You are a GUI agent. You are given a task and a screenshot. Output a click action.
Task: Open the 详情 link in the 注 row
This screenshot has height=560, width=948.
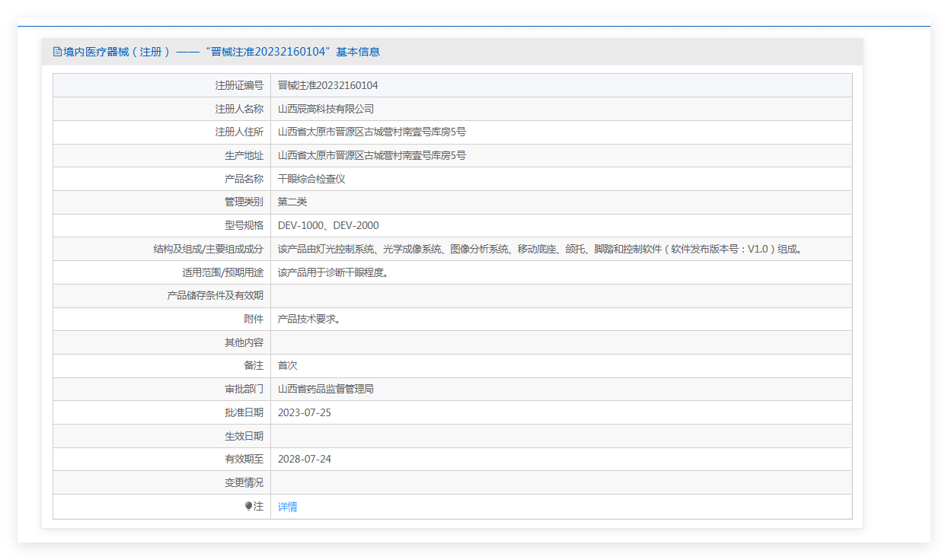[287, 507]
